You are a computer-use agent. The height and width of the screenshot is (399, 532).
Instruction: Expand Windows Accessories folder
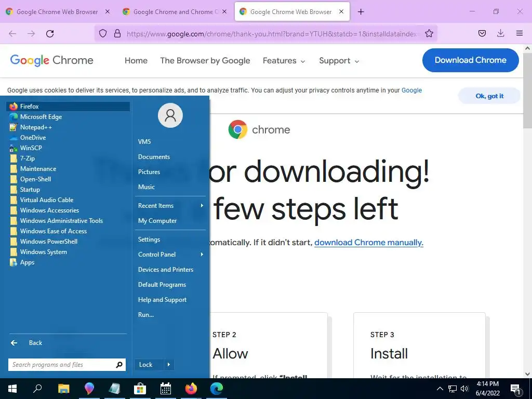tap(68, 210)
